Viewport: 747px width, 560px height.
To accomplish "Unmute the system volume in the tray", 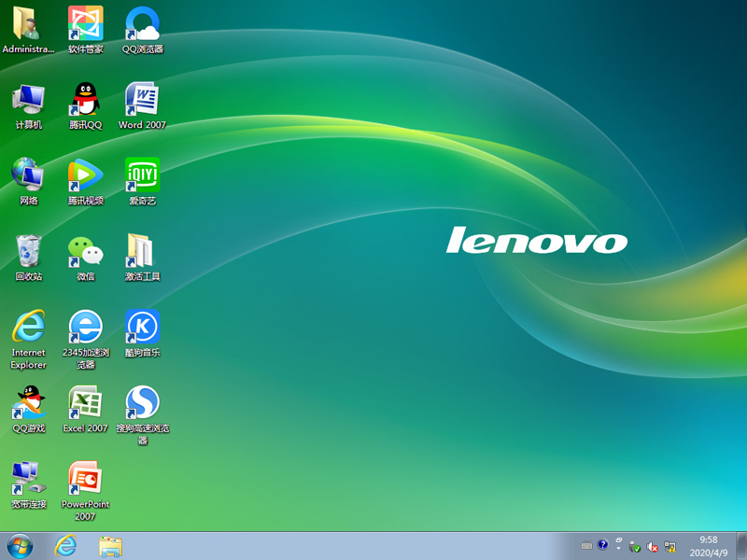I will click(x=652, y=546).
